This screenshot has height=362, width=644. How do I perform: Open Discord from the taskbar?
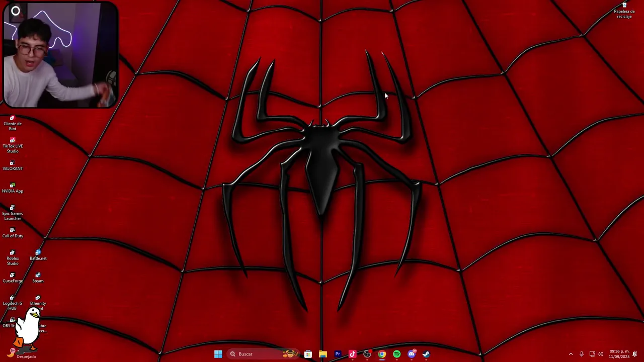pyautogui.click(x=412, y=354)
